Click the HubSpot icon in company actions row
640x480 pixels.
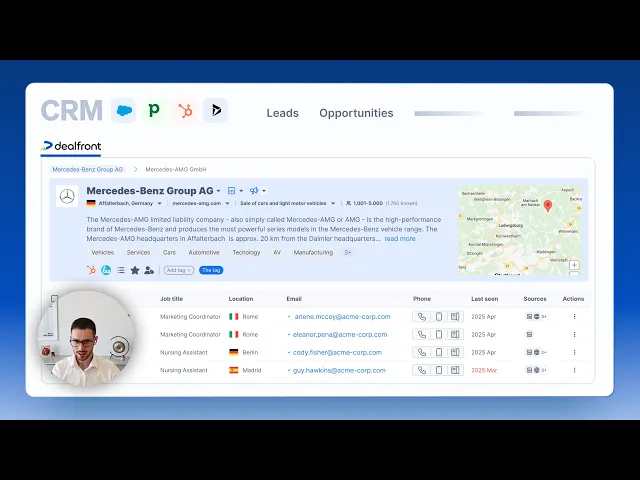[91, 270]
